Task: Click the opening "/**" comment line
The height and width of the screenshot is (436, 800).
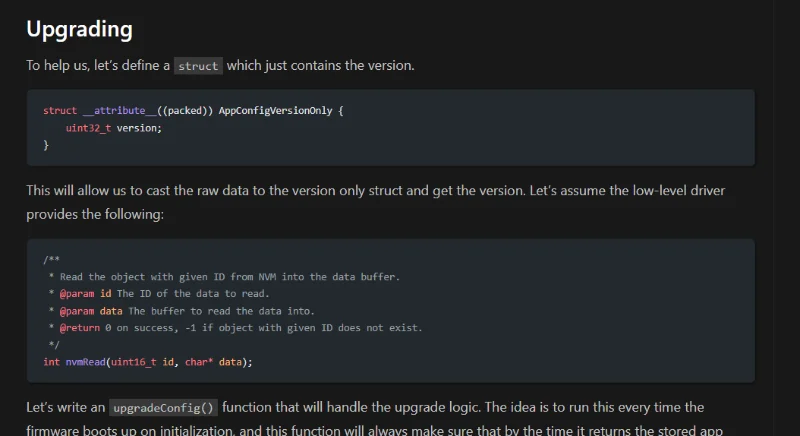Action: [x=52, y=259]
